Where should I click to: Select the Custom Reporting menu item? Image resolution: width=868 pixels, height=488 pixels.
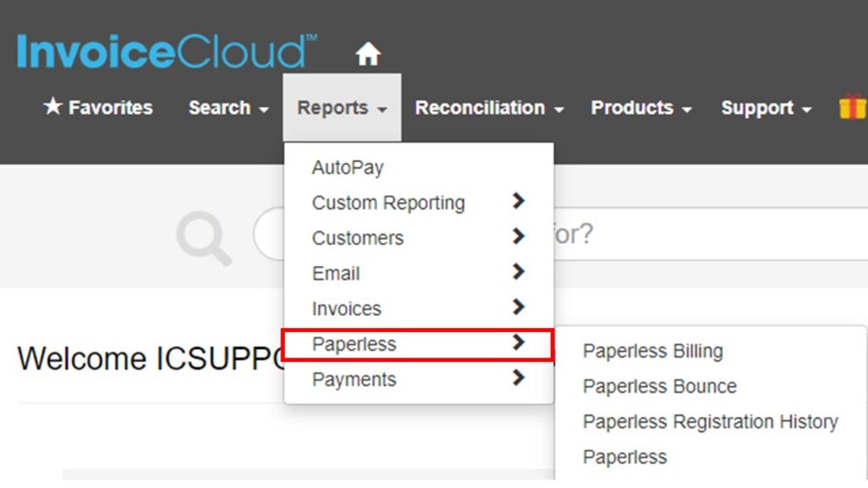[388, 202]
